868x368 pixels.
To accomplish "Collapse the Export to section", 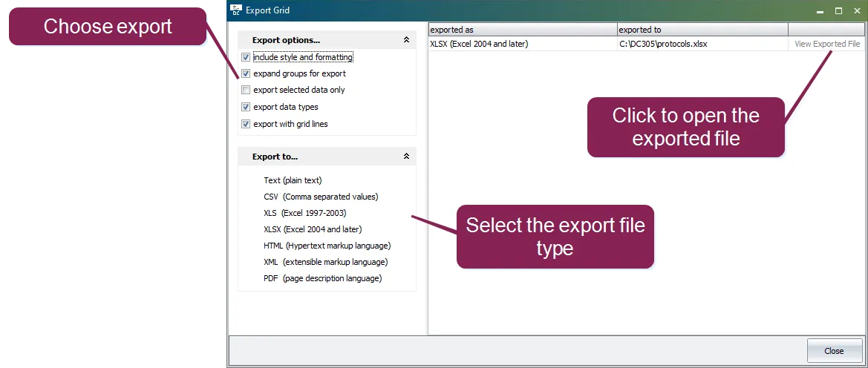I will point(406,157).
